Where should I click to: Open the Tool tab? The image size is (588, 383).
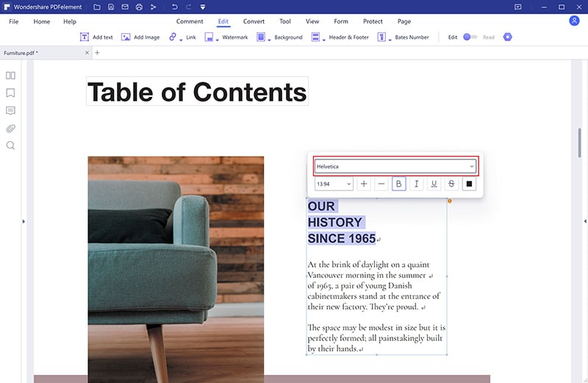[285, 21]
